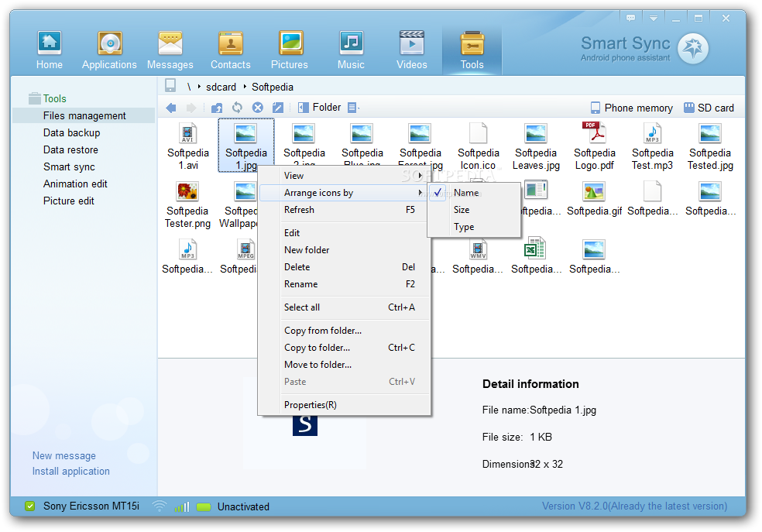This screenshot has width=762, height=532.
Task: Open the Music section
Action: (351, 50)
